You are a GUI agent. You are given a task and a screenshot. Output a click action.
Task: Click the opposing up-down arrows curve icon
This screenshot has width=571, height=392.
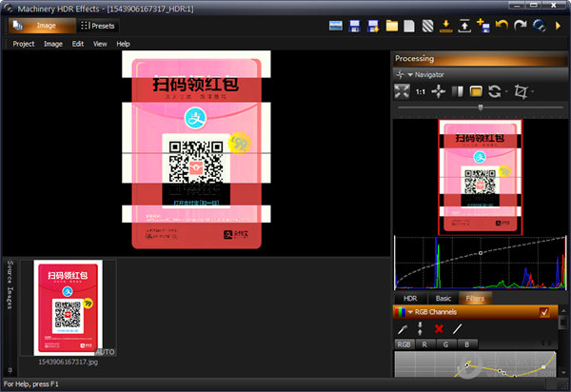tap(420, 328)
